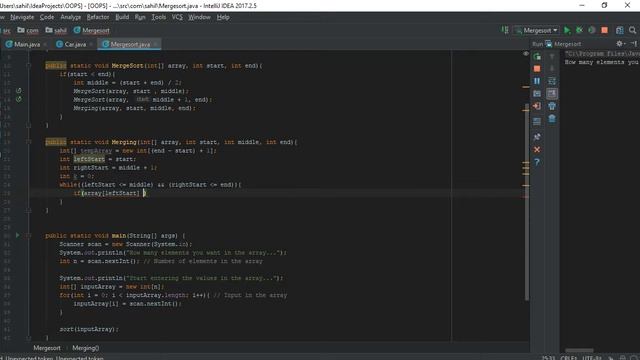Image resolution: width=640 pixels, height=360 pixels.
Task: Click the sahil folder in navigation bar
Action: point(56,30)
